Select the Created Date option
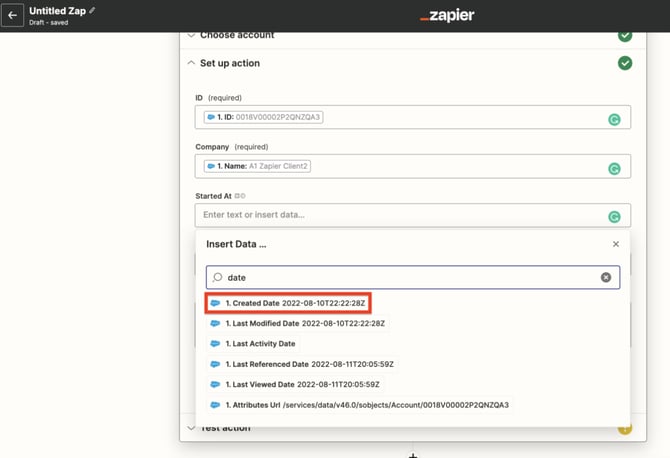The height and width of the screenshot is (458, 670). pos(290,303)
